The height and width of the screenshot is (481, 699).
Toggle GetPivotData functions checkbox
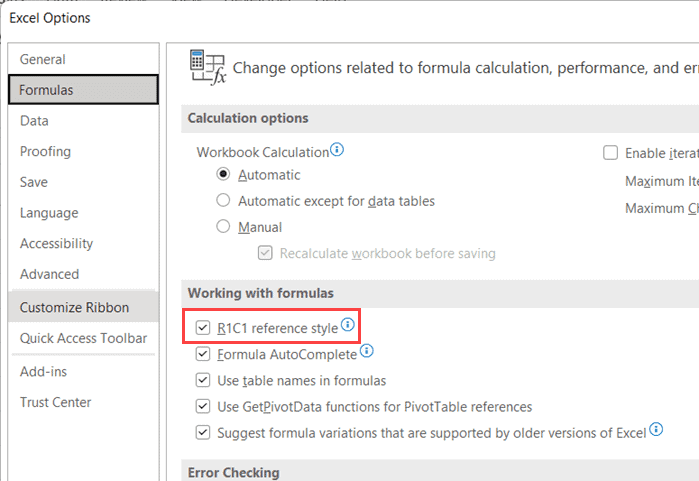coord(204,406)
